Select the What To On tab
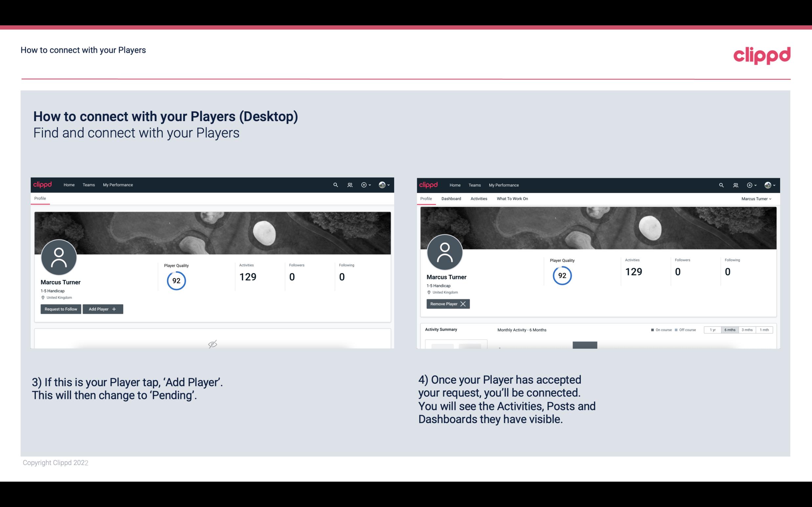 512,199
